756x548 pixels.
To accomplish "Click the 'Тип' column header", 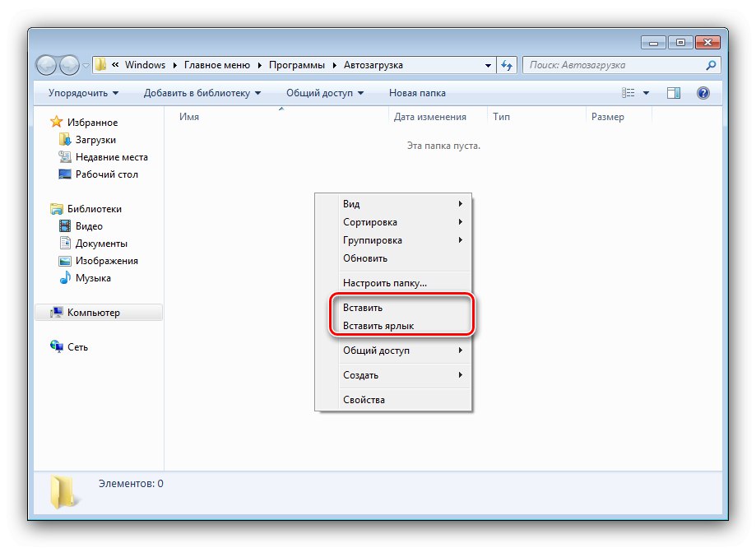I will click(501, 117).
